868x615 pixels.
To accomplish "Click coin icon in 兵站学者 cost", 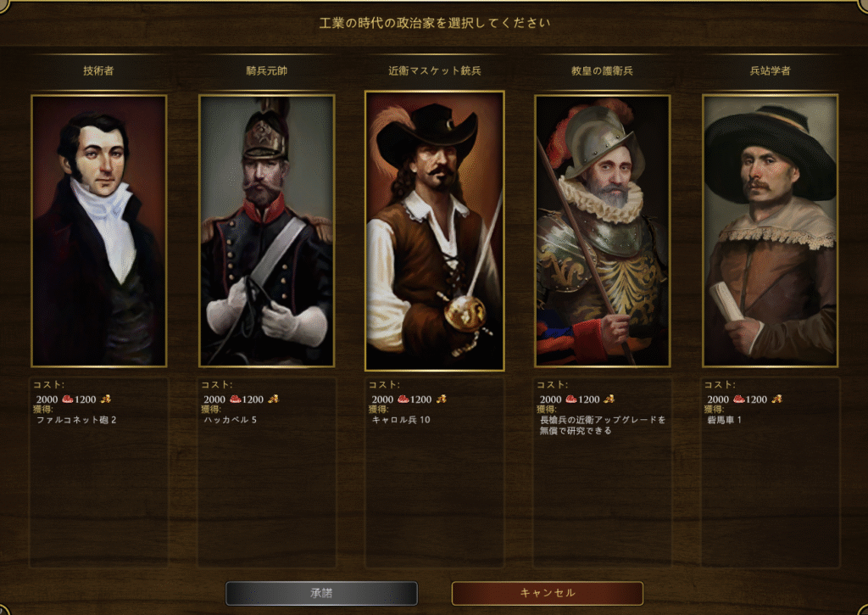I will point(776,399).
